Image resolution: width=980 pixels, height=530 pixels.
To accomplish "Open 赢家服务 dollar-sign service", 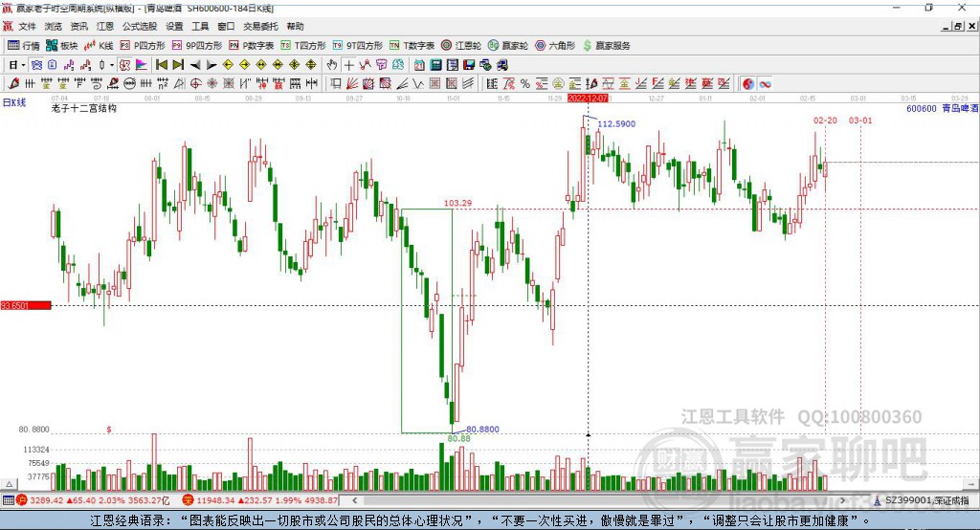I will 606,46.
